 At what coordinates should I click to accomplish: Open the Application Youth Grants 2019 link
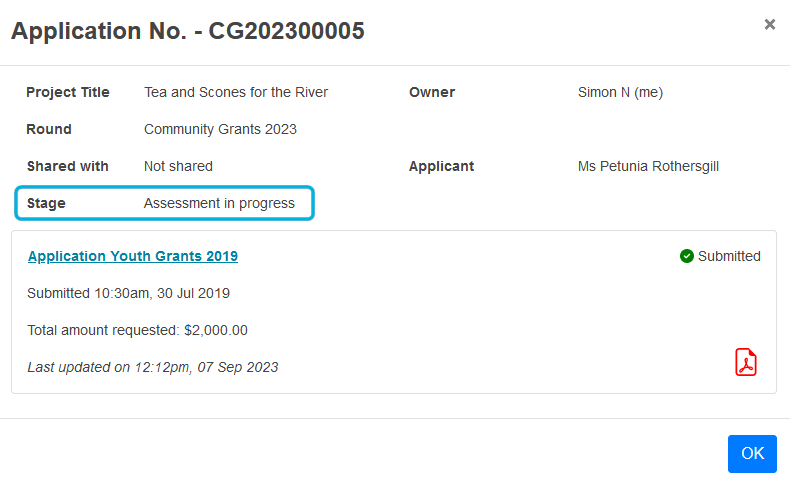[133, 256]
